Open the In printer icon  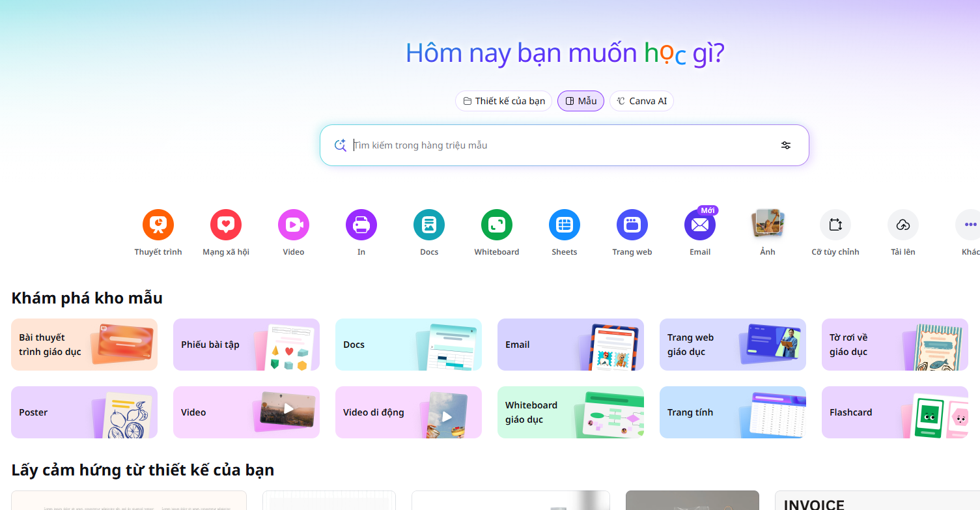click(x=361, y=225)
